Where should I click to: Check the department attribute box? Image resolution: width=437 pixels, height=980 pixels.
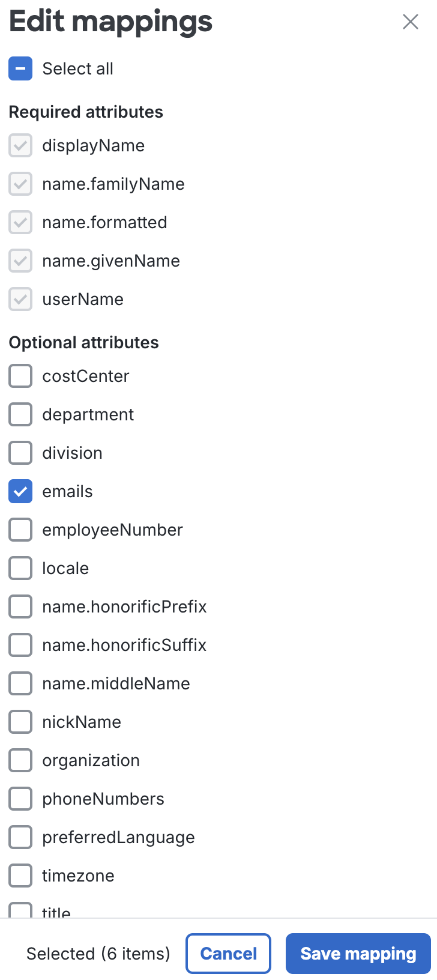click(20, 414)
